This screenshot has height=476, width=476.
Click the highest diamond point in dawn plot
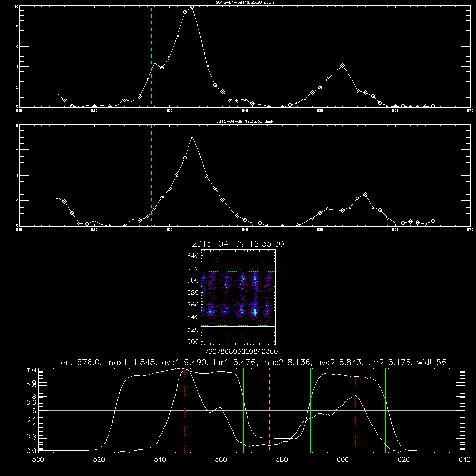point(192,7)
